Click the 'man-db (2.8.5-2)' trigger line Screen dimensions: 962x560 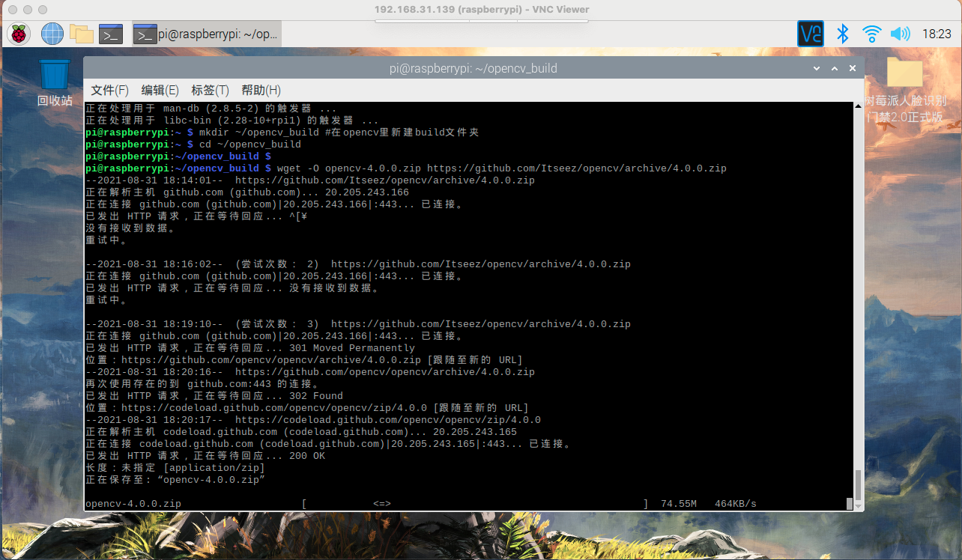(x=211, y=109)
